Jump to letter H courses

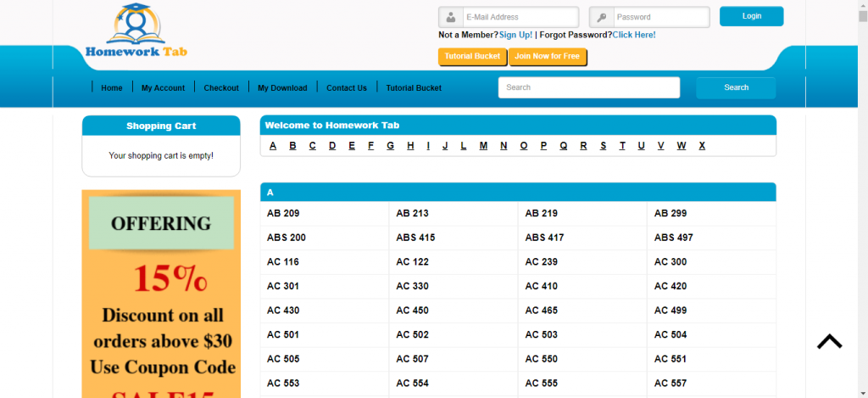pos(410,146)
